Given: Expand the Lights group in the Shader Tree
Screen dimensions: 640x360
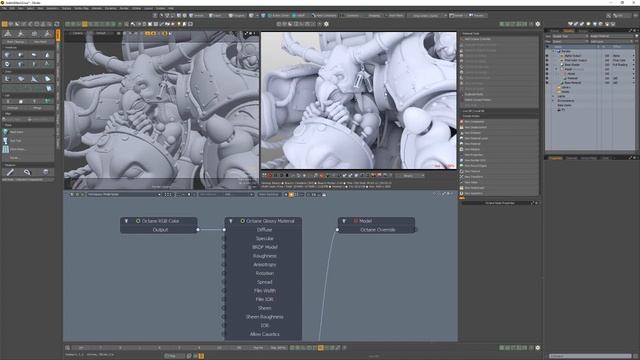Looking at the screenshot, I should (553, 96).
